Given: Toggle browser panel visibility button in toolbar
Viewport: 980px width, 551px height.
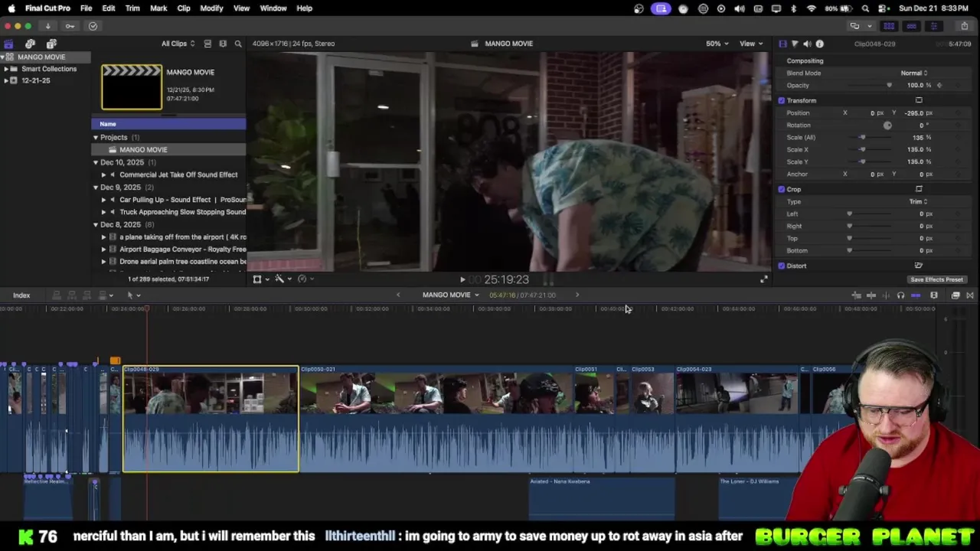Looking at the screenshot, I should coord(889,26).
